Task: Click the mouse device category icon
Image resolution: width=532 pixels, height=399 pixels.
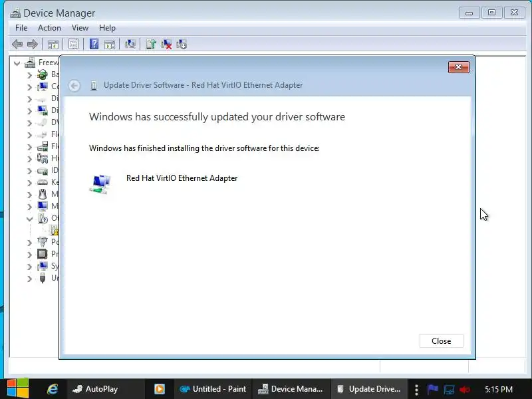Action: click(x=43, y=194)
